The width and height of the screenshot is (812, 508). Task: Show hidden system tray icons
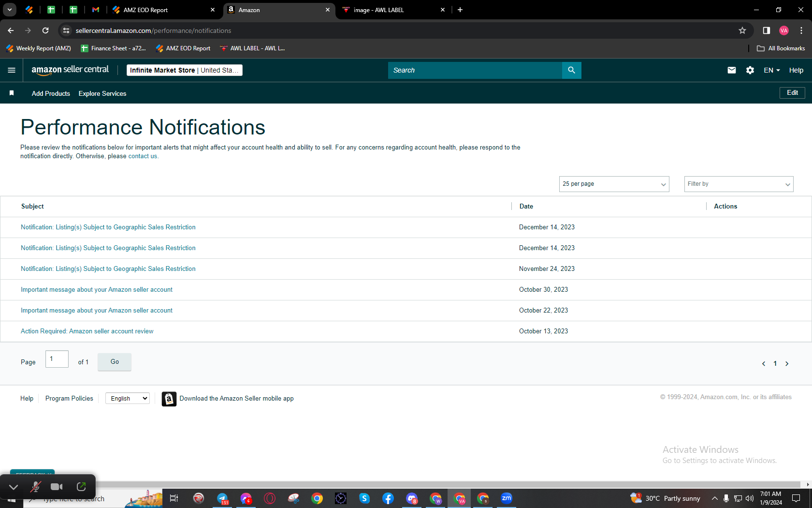[714, 498]
